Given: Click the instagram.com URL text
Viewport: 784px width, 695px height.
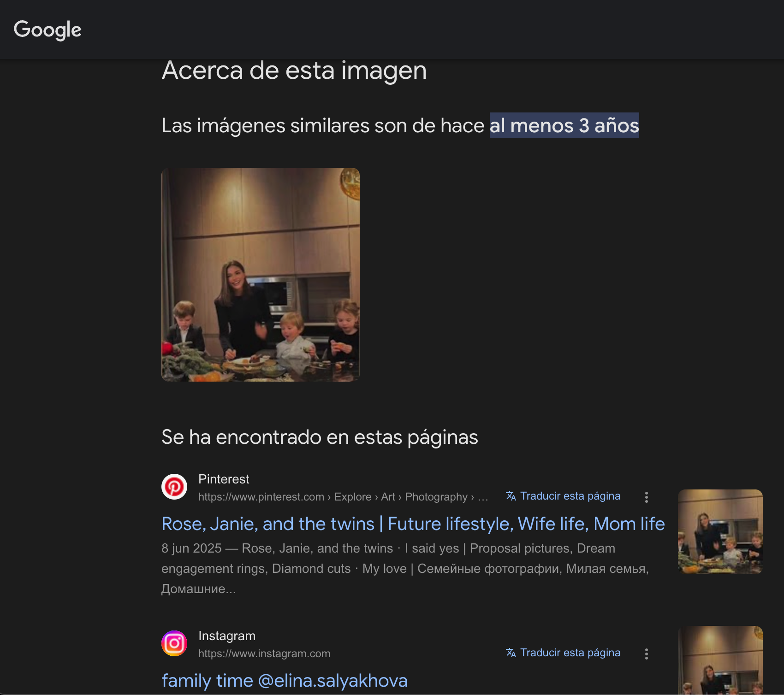Looking at the screenshot, I should 264,654.
